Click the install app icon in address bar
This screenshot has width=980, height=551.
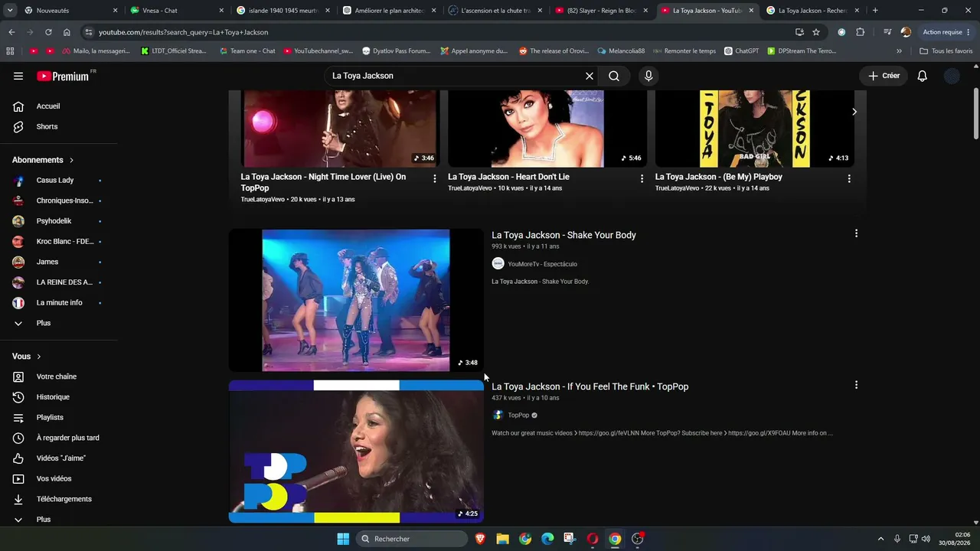(x=799, y=32)
